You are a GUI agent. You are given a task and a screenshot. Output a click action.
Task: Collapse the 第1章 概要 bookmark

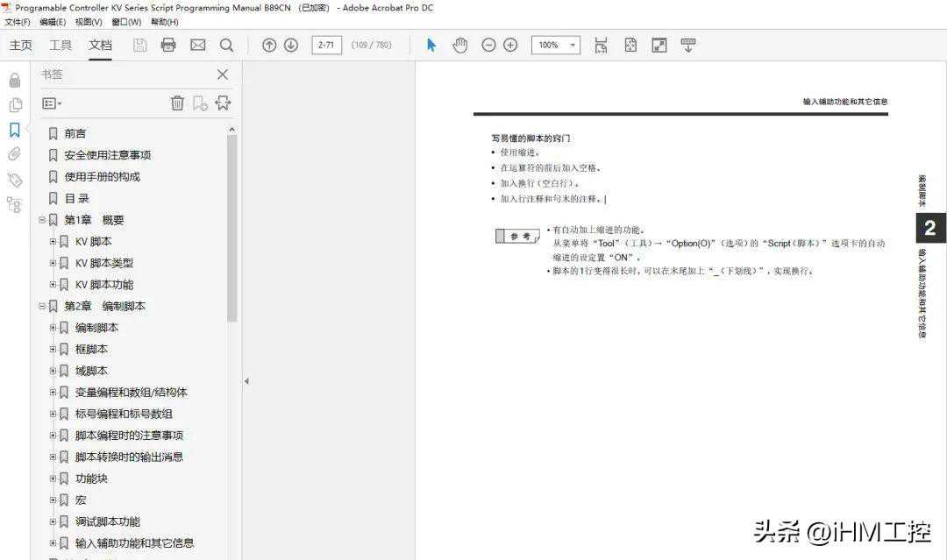(42, 220)
